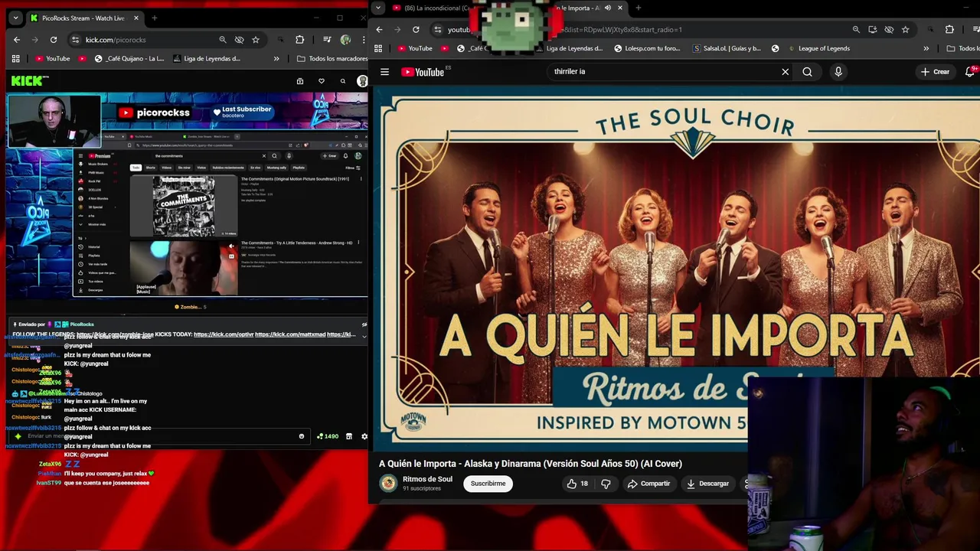Screen dimensions: 980x551
Task: Click Kick stream video player
Action: [188, 197]
